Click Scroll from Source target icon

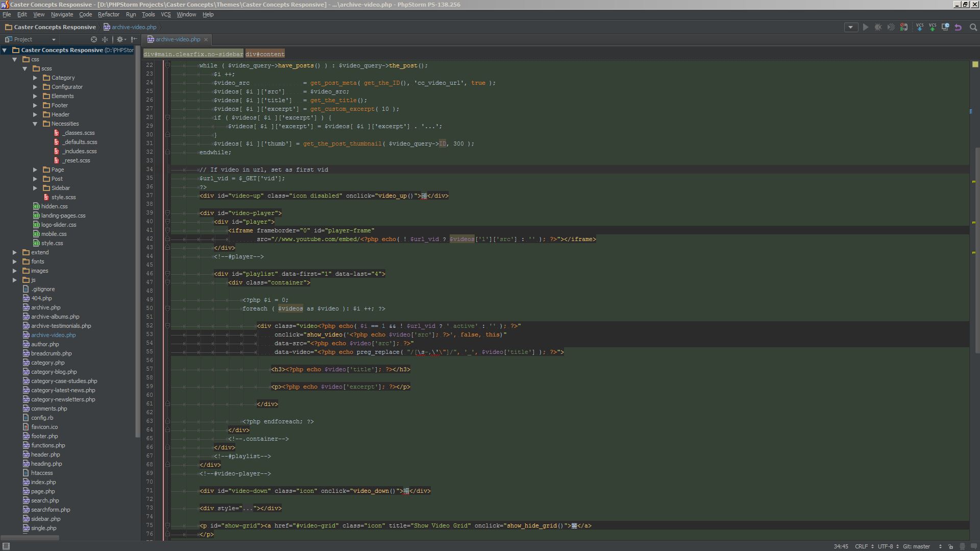94,39
